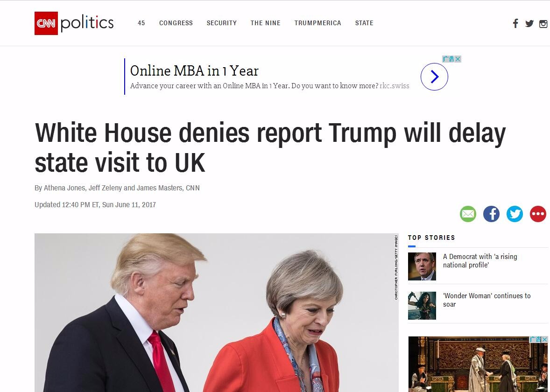
Task: Share article on Facebook blue circle
Action: click(x=492, y=214)
